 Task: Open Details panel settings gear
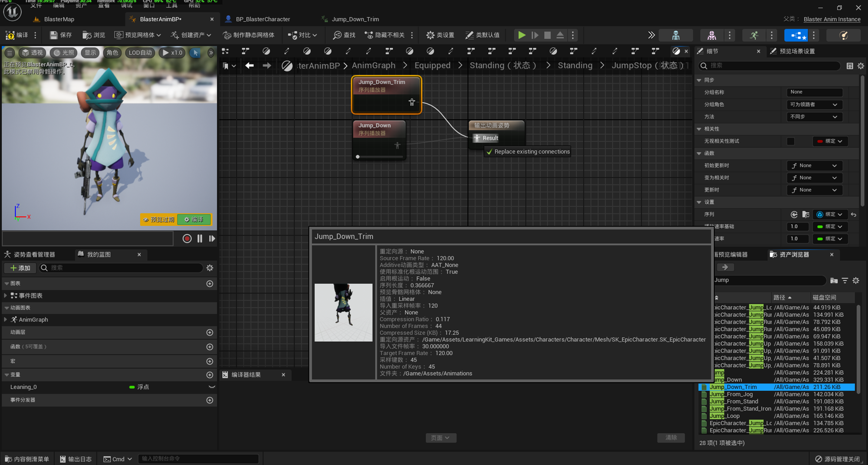coord(861,66)
